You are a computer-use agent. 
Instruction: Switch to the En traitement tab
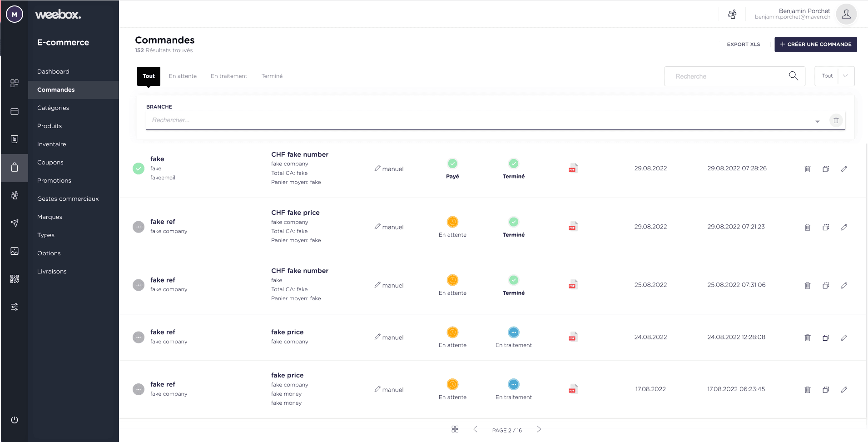229,76
